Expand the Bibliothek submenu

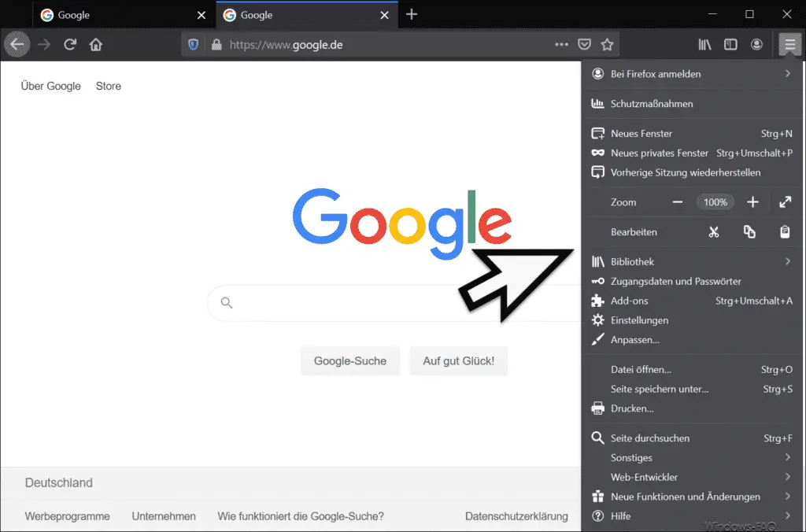[x=692, y=261]
